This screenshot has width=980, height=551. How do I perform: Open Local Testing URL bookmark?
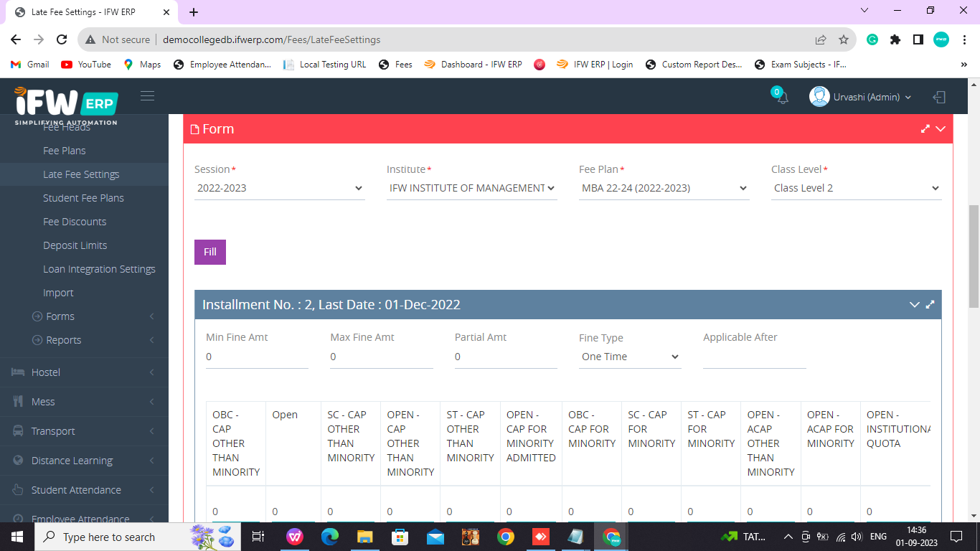(324, 65)
